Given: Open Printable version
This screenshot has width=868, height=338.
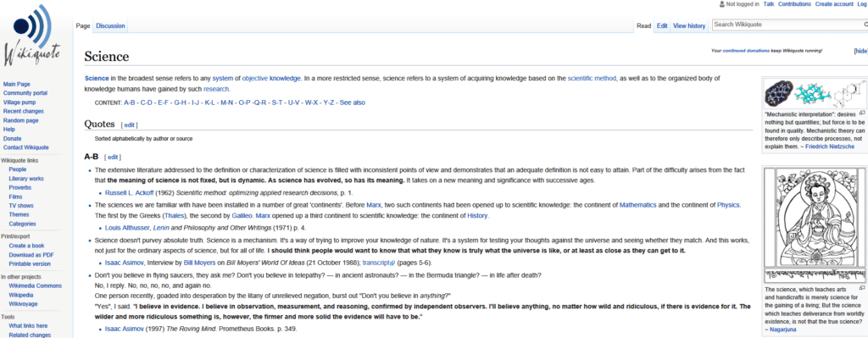Looking at the screenshot, I should (30, 263).
